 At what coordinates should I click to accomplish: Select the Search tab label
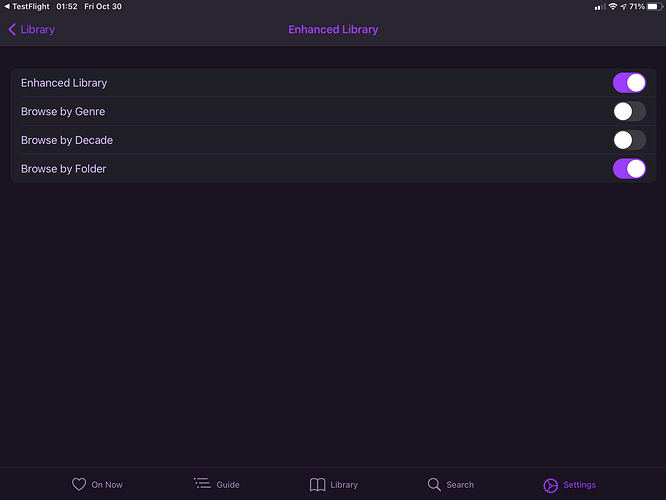pyautogui.click(x=460, y=485)
